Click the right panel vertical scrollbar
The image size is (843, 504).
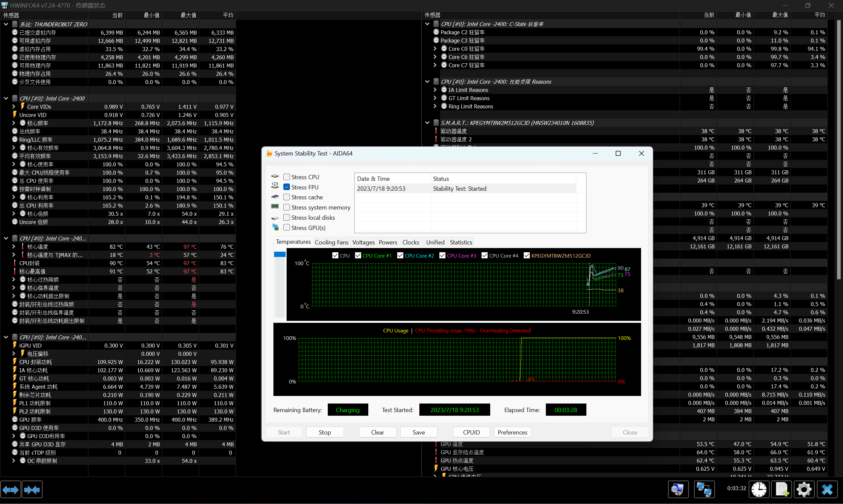839,150
